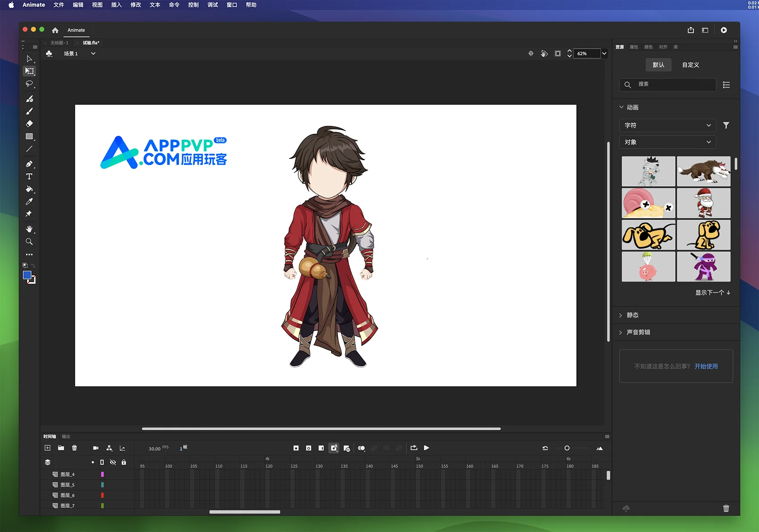Open the zoom percentage dropdown arrow
The height and width of the screenshot is (532, 759).
pyautogui.click(x=604, y=54)
